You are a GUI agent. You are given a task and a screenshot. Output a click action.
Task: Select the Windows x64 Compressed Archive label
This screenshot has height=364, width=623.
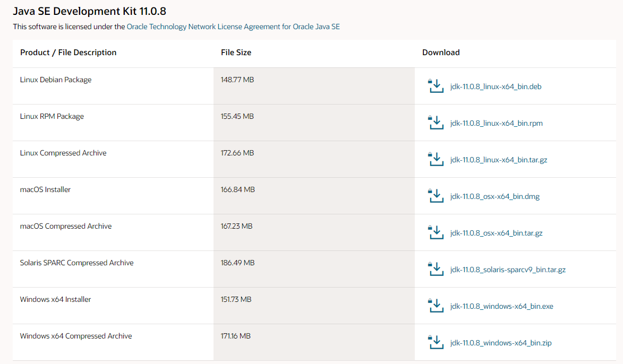point(76,336)
